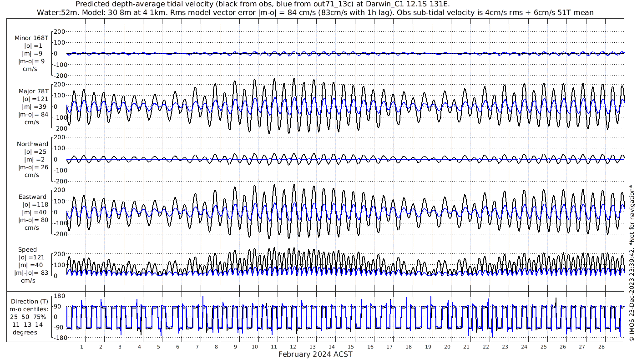
Task: Click the x-axis day tick '19'
Action: pos(428,347)
